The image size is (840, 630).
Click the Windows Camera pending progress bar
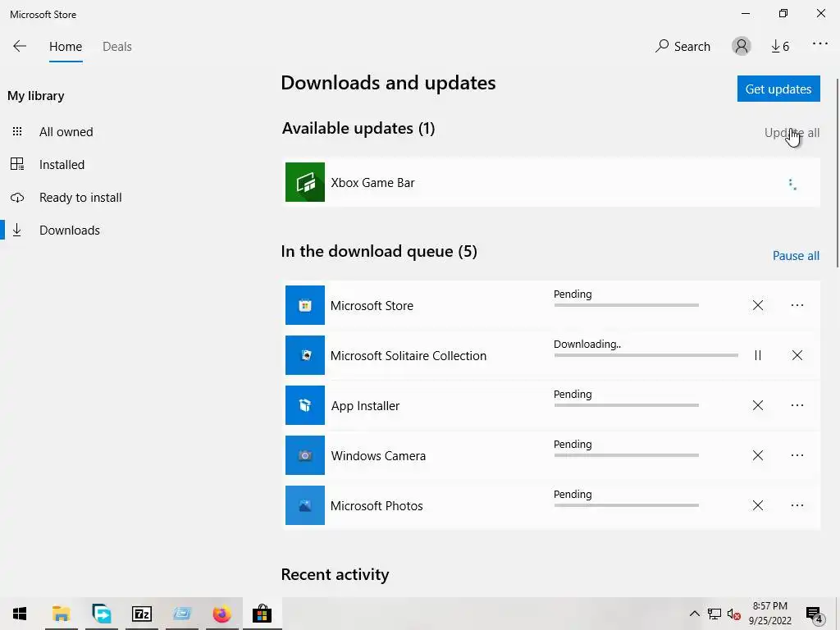pos(626,455)
